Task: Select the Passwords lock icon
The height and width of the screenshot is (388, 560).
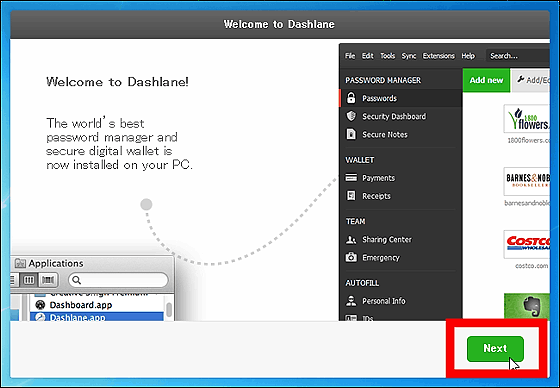Action: click(x=351, y=98)
